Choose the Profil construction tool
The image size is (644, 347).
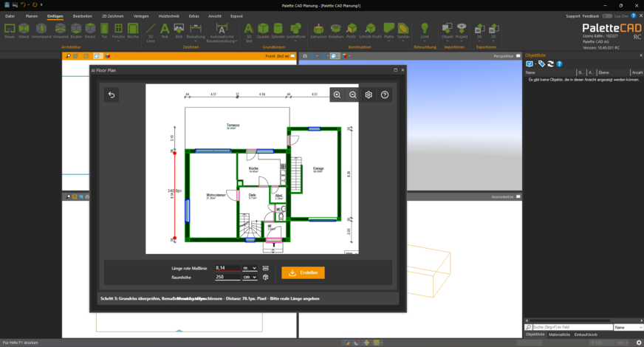pyautogui.click(x=351, y=31)
